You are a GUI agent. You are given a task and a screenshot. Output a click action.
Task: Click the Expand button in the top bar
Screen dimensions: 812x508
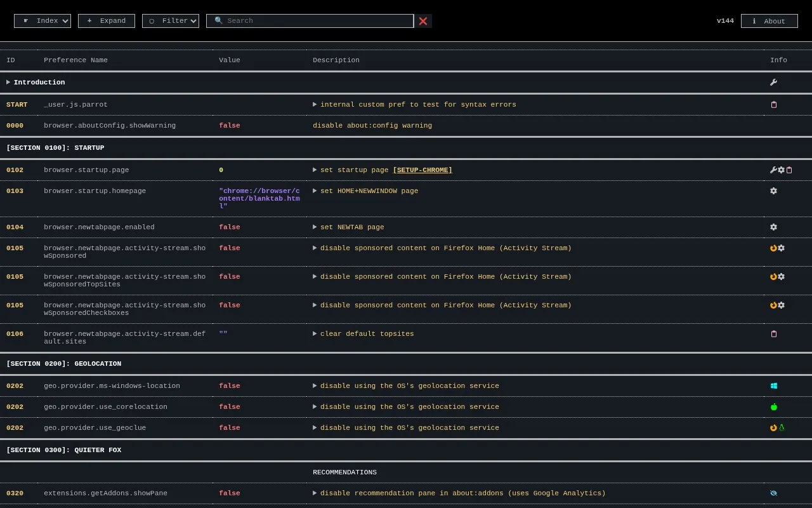point(107,21)
